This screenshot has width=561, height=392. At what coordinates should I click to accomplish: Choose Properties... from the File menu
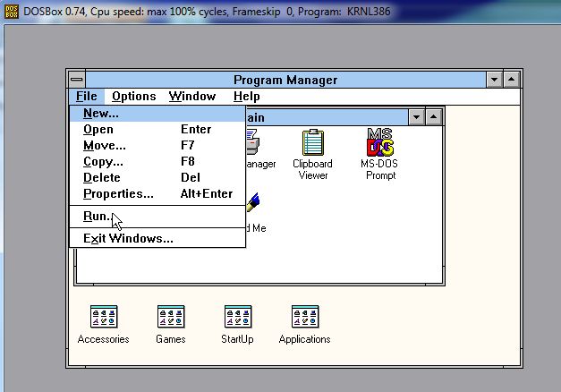[x=157, y=193]
